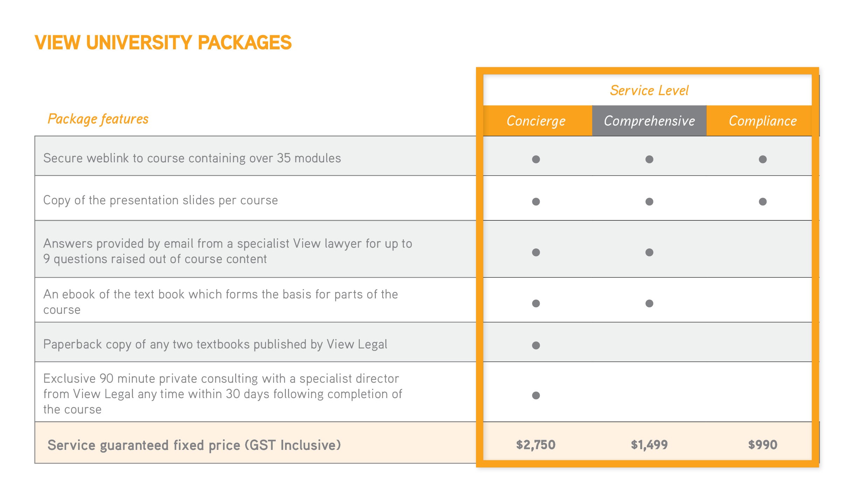
Task: Click the Paperback copy of textbooks row text
Action: pyautogui.click(x=215, y=344)
